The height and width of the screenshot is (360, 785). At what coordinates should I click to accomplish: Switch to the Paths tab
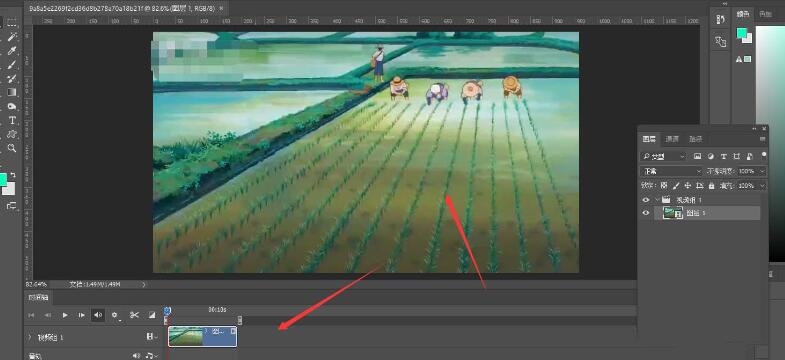[696, 139]
